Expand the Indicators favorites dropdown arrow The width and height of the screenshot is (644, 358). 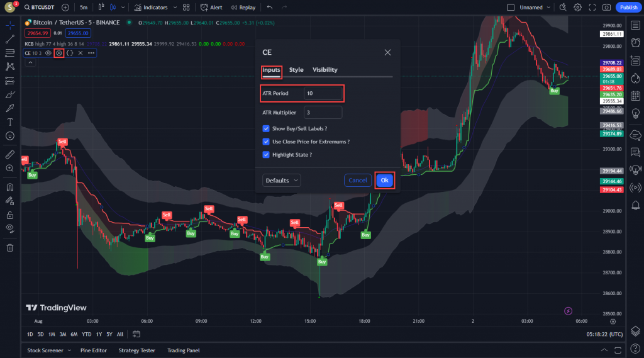[x=175, y=8]
